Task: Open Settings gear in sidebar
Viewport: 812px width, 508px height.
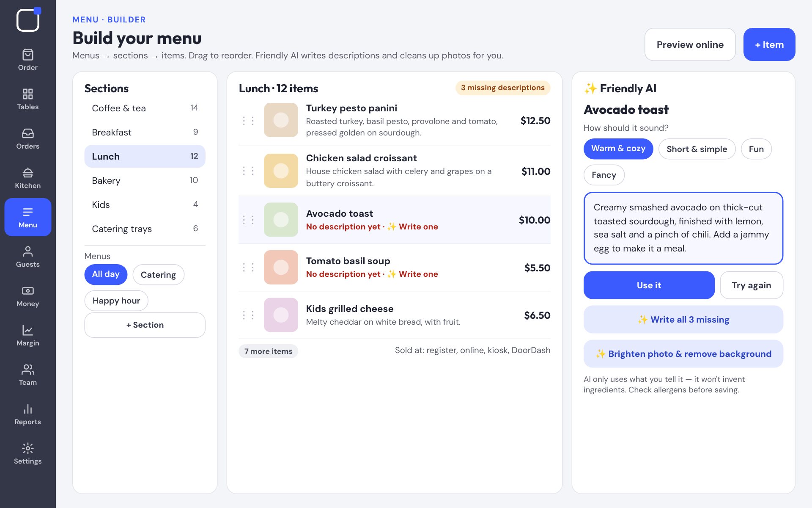Action: tap(28, 453)
